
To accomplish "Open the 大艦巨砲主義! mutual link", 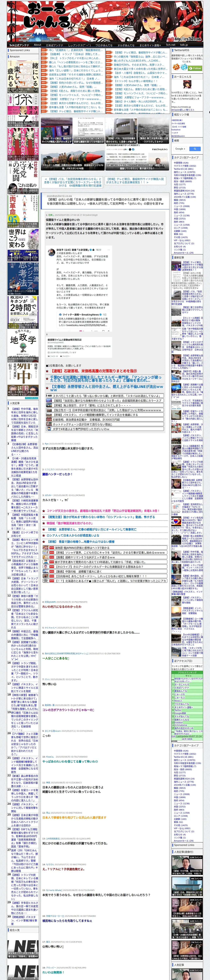I will click(178, 120).
